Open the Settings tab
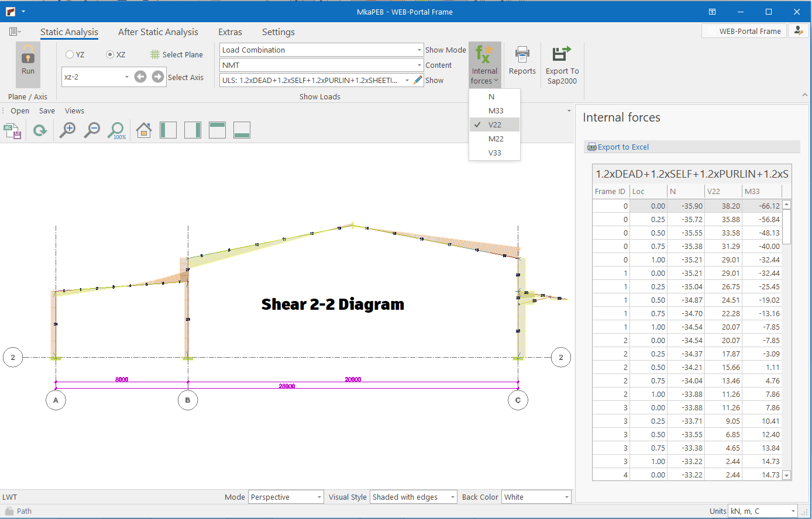812x519 pixels. click(x=278, y=32)
